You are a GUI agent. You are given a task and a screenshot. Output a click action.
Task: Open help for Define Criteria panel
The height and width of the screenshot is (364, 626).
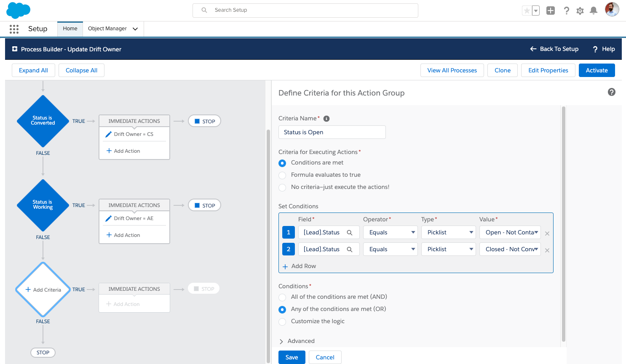[x=612, y=92]
